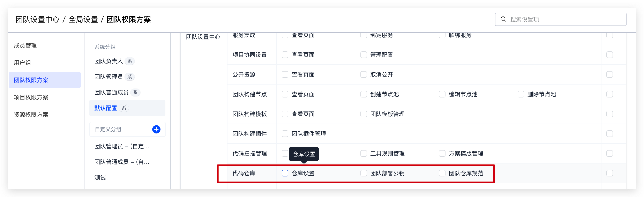Enable 工具规则管理 checkbox
This screenshot has width=644, height=197.
[364, 153]
